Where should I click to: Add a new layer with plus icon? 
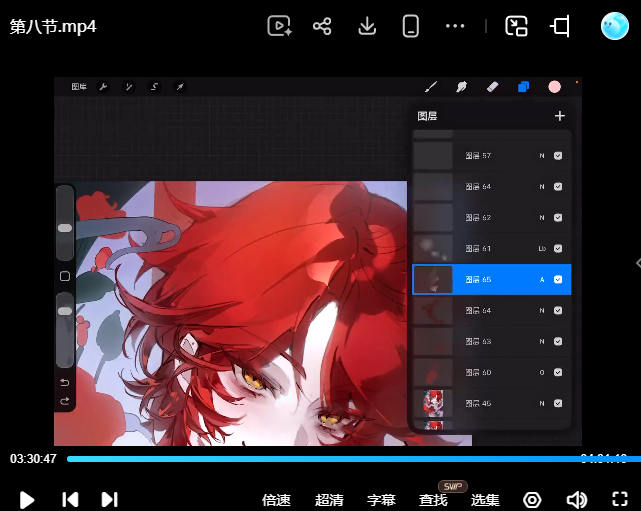(560, 116)
